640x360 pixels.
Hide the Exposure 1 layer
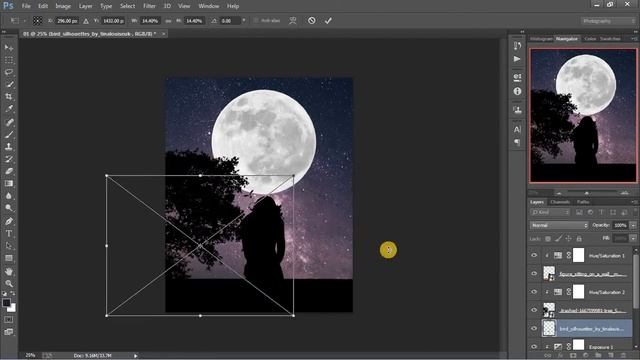coord(534,346)
